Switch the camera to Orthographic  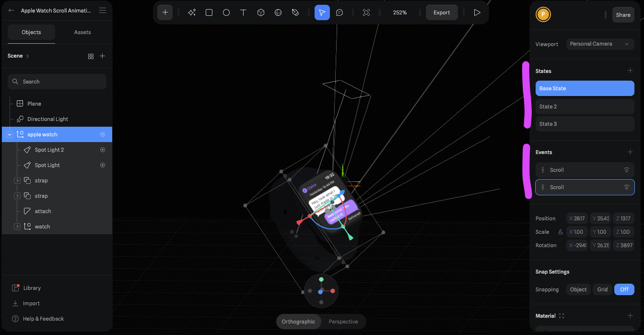click(298, 322)
